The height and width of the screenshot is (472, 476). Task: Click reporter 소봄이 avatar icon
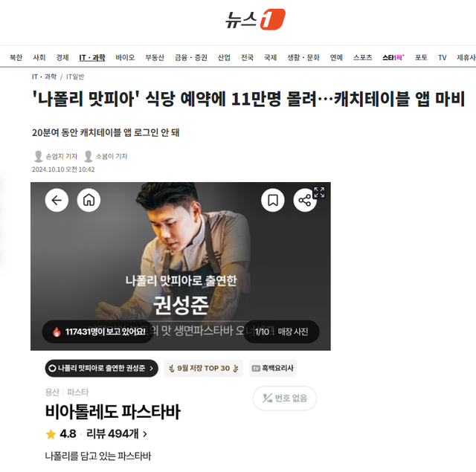pos(89,156)
